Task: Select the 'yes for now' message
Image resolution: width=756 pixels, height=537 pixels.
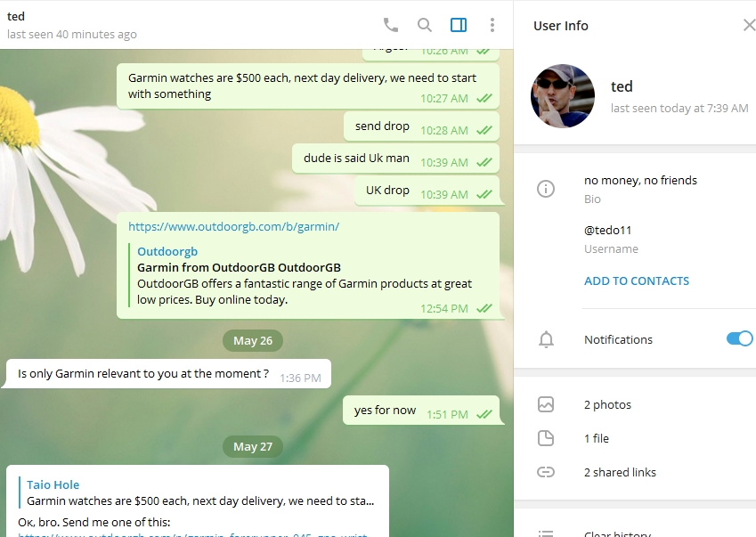Action: click(x=421, y=411)
